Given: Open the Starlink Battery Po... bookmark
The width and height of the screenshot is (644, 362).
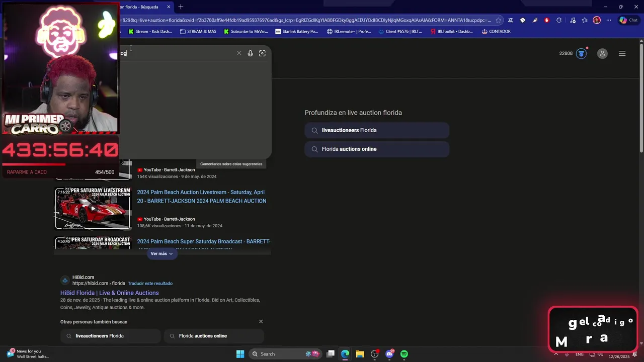Looking at the screenshot, I should pos(297,31).
